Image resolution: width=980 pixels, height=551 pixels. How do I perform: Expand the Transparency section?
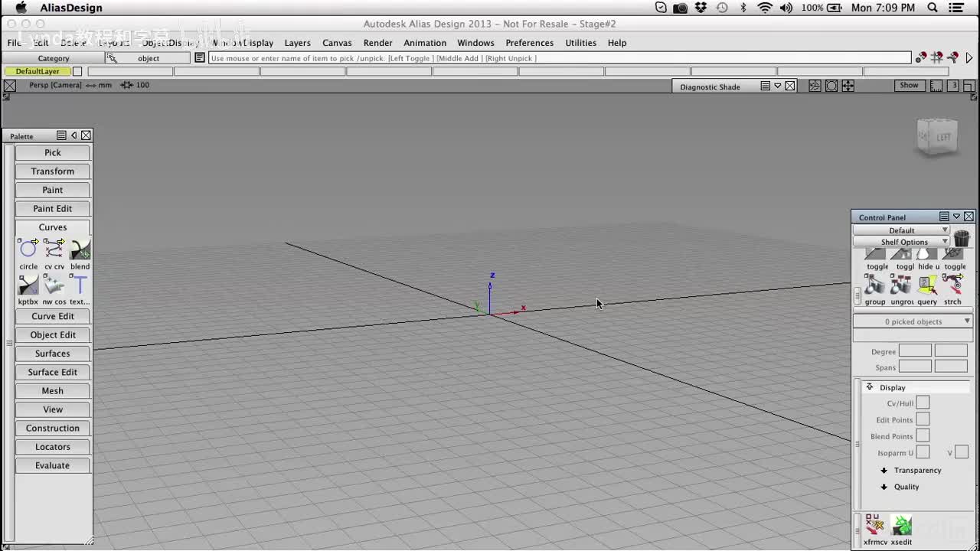tap(884, 470)
